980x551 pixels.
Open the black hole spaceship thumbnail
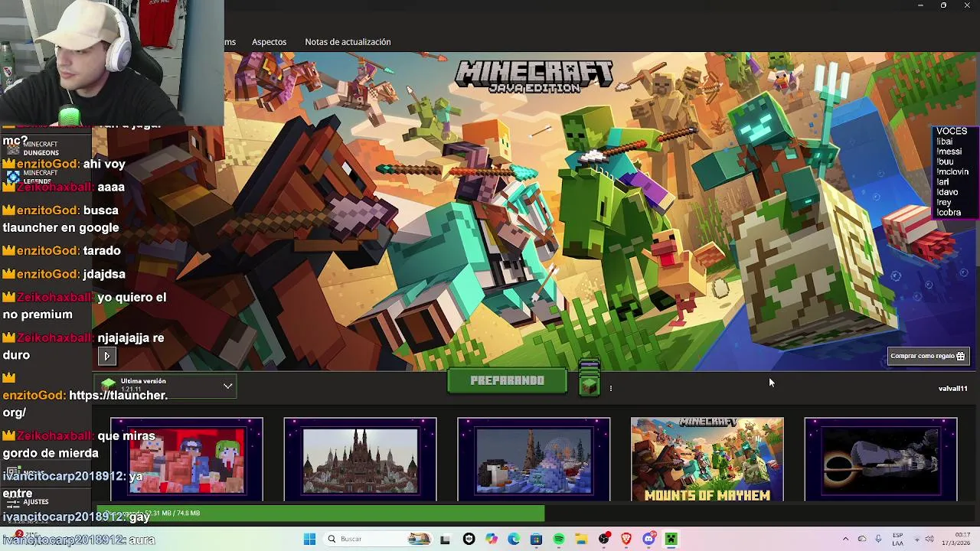[880, 459]
